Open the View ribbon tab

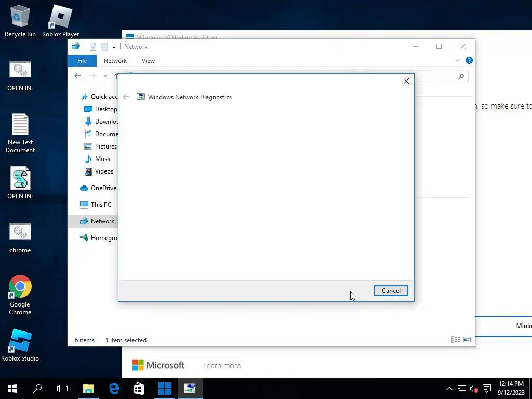point(148,61)
